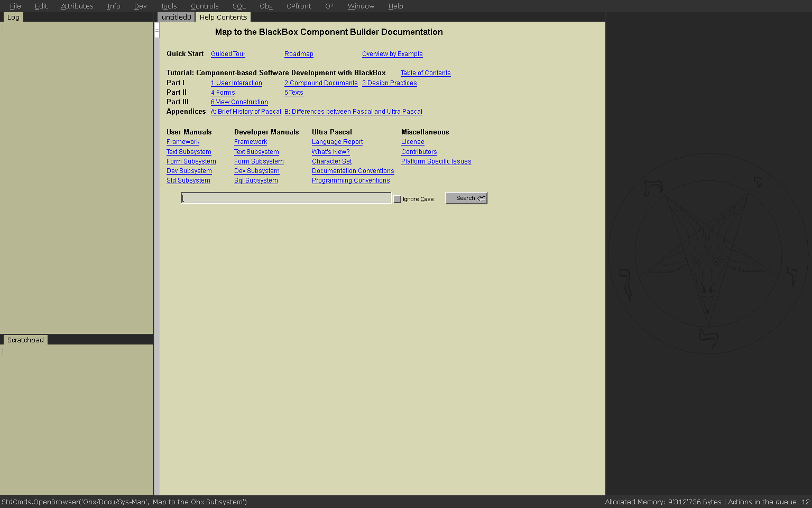The image size is (812, 508).
Task: Open the Language Report link
Action: click(337, 142)
